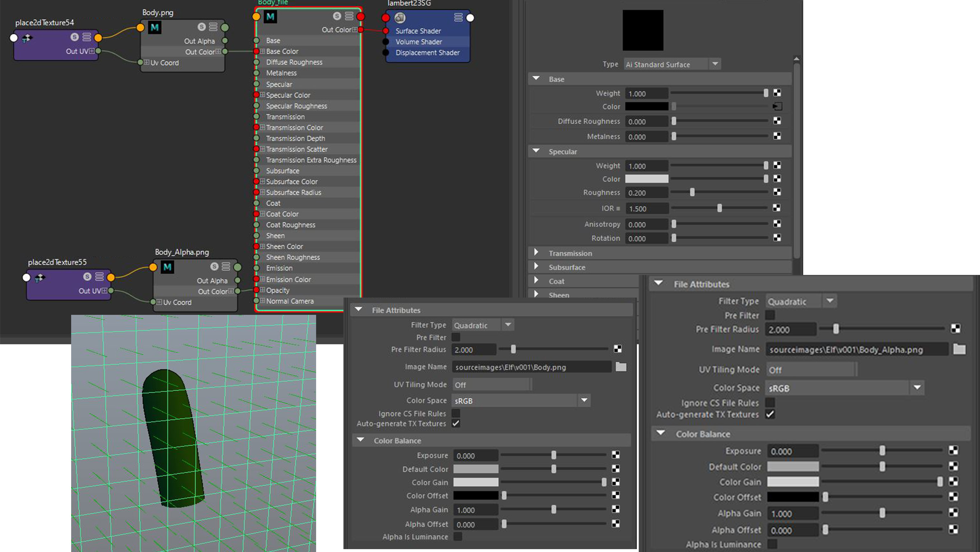Collapse the Base section
The height and width of the screenshot is (552, 980).
(536, 78)
